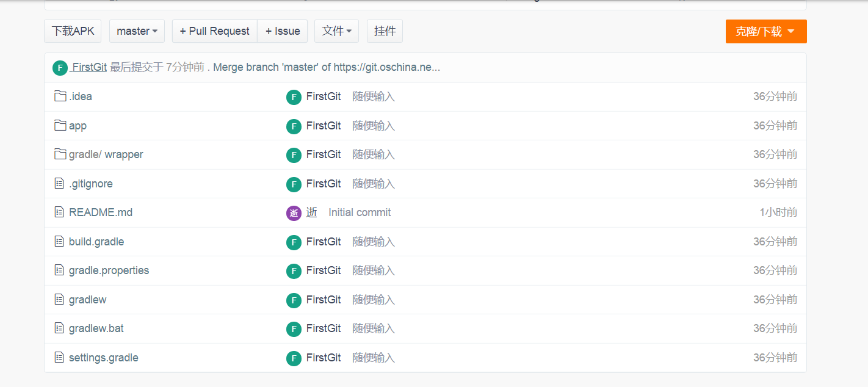Viewport: 868px width, 387px height.
Task: Click the FirstGit avatar in .gitignore row
Action: click(294, 184)
